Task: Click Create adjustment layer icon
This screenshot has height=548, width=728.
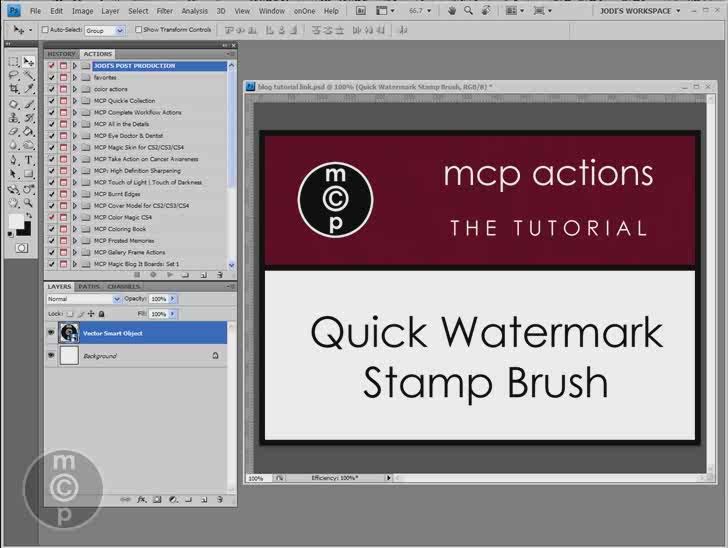Action: point(173,500)
